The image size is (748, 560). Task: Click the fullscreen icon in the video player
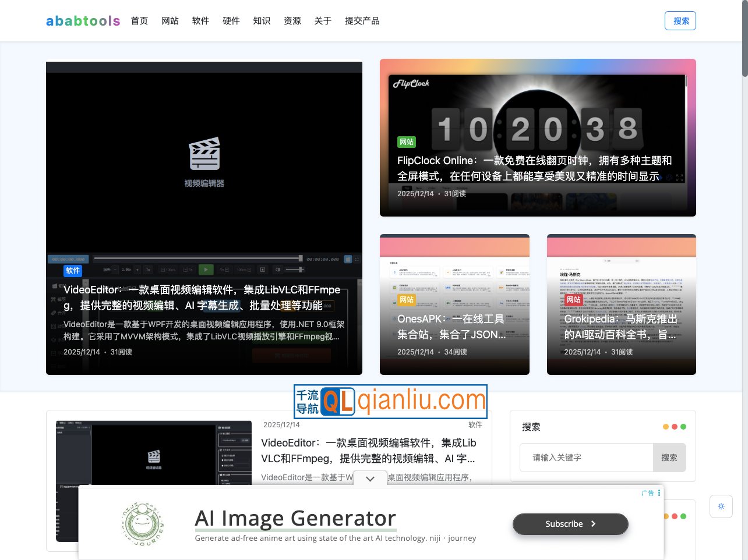[x=357, y=258]
